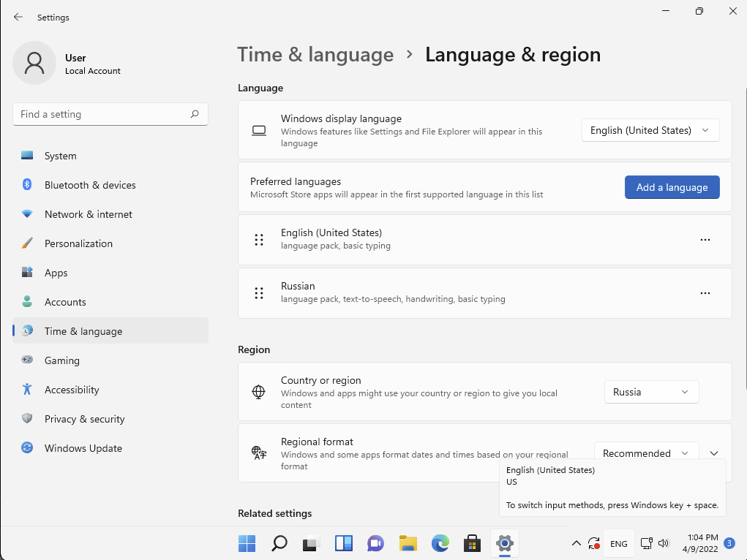Click the search magnifier in Find a setting
Viewport: 747px width, 560px height.
pos(195,114)
